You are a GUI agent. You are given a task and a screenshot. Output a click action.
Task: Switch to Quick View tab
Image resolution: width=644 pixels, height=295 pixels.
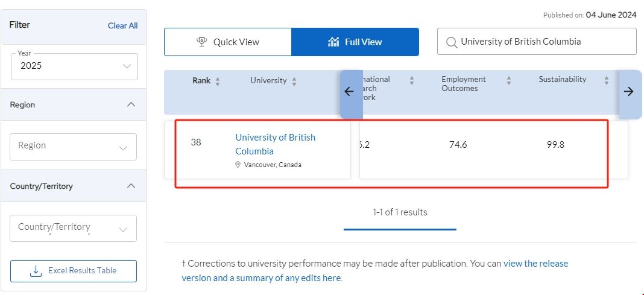228,42
